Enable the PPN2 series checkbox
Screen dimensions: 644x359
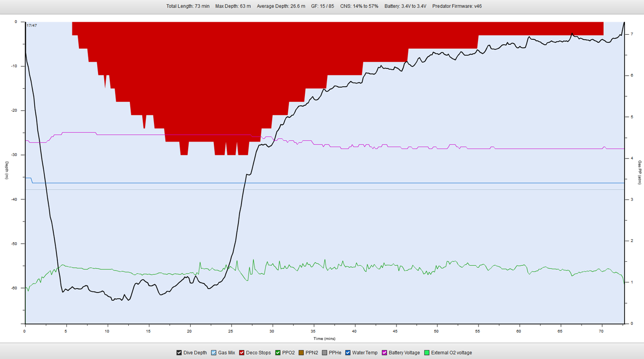tap(301, 353)
